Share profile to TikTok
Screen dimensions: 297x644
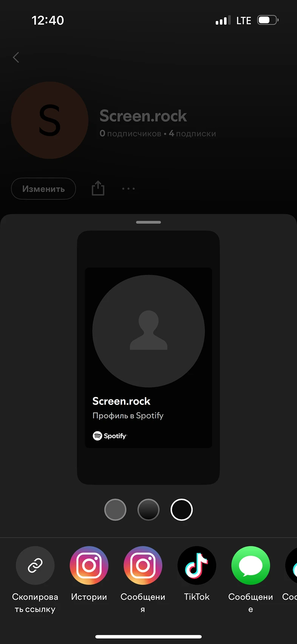[197, 565]
